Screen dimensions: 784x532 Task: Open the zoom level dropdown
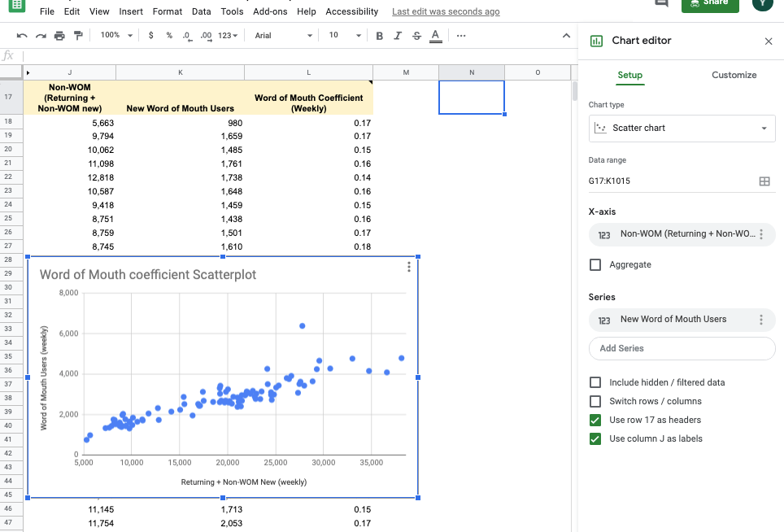116,36
